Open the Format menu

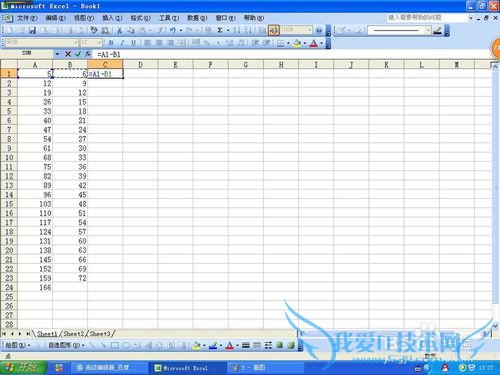coord(140,18)
